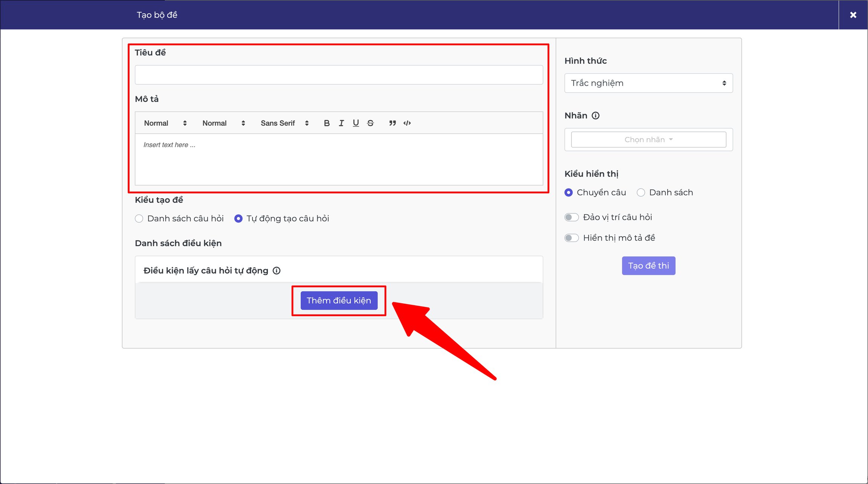This screenshot has width=868, height=484.
Task: Enable Đảo vị trí câu hỏi toggle
Action: tap(572, 217)
